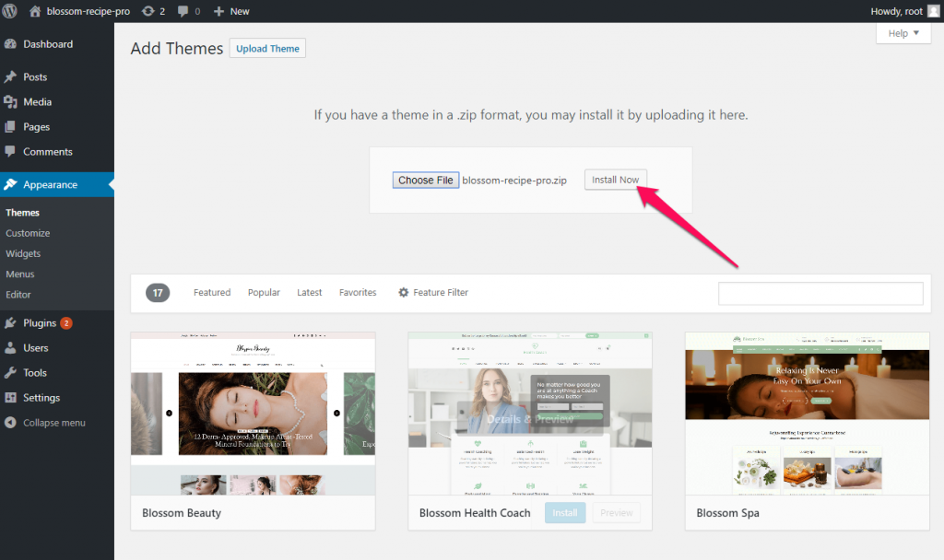Click blossom-recipe-pro.zip file name
Image resolution: width=944 pixels, height=560 pixels.
(514, 181)
